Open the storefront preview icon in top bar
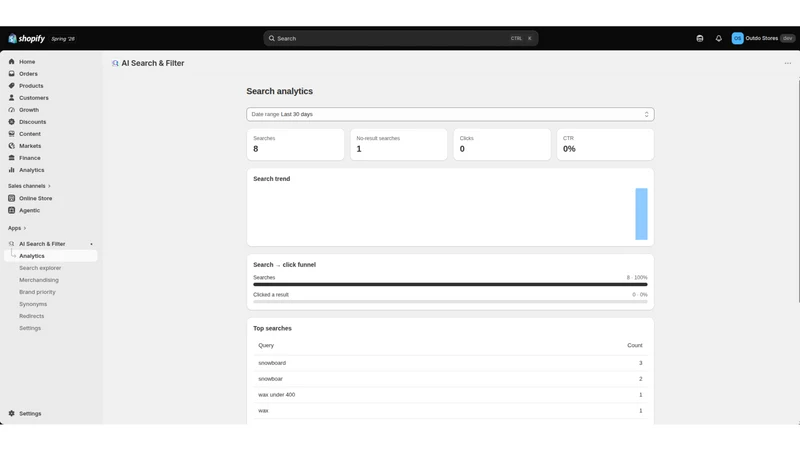The image size is (800, 450). [700, 38]
